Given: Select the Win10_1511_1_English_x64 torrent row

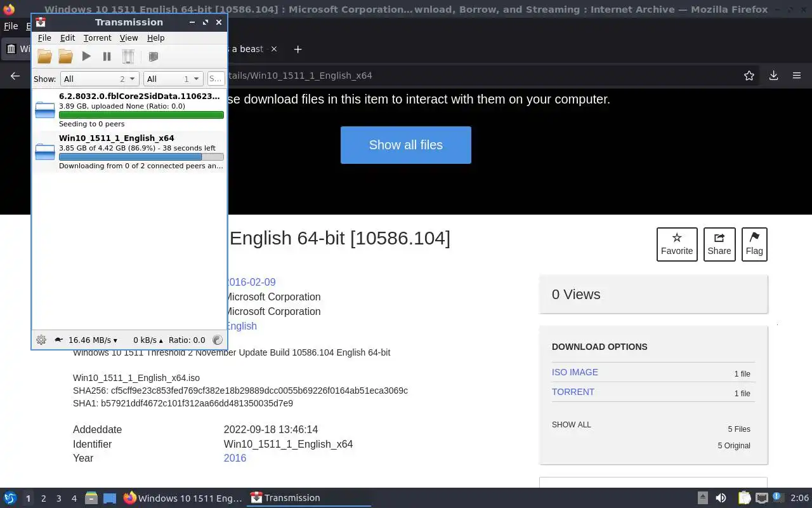Looking at the screenshot, I should coord(129,152).
